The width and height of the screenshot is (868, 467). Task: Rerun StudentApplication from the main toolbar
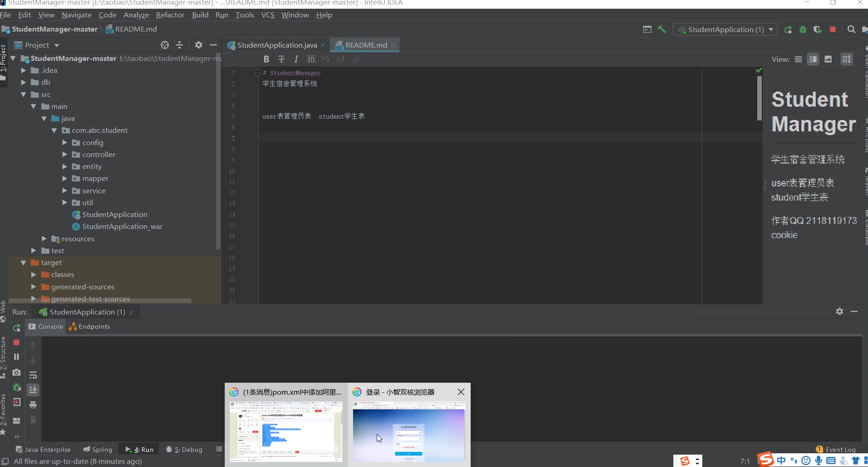[x=788, y=30]
